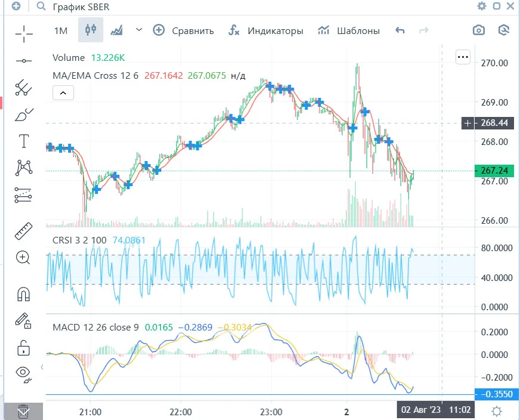Toggle visibility of all drawings
This screenshot has width=520, height=420.
point(23,374)
